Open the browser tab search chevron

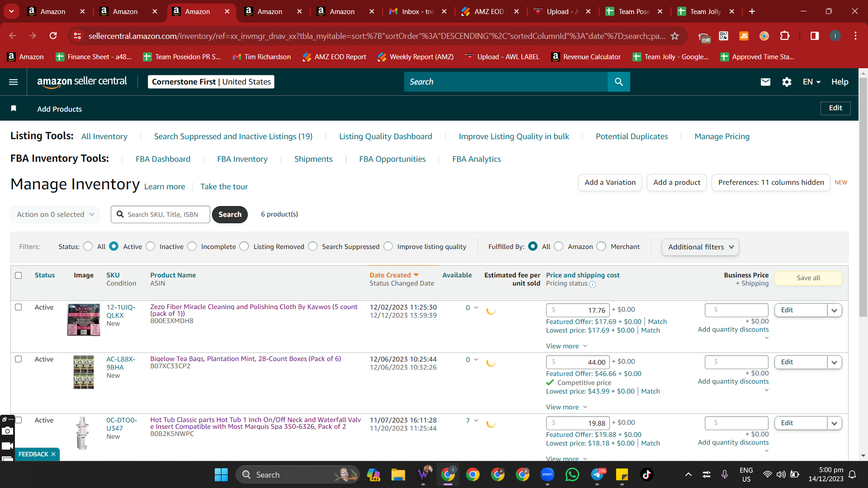[x=11, y=11]
